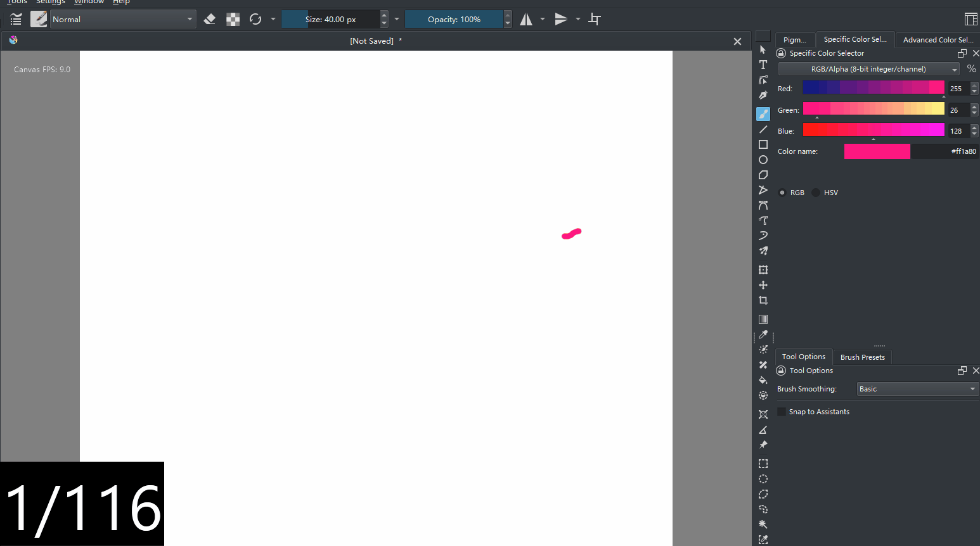
Task: Select the Ellipse tool
Action: point(763,160)
